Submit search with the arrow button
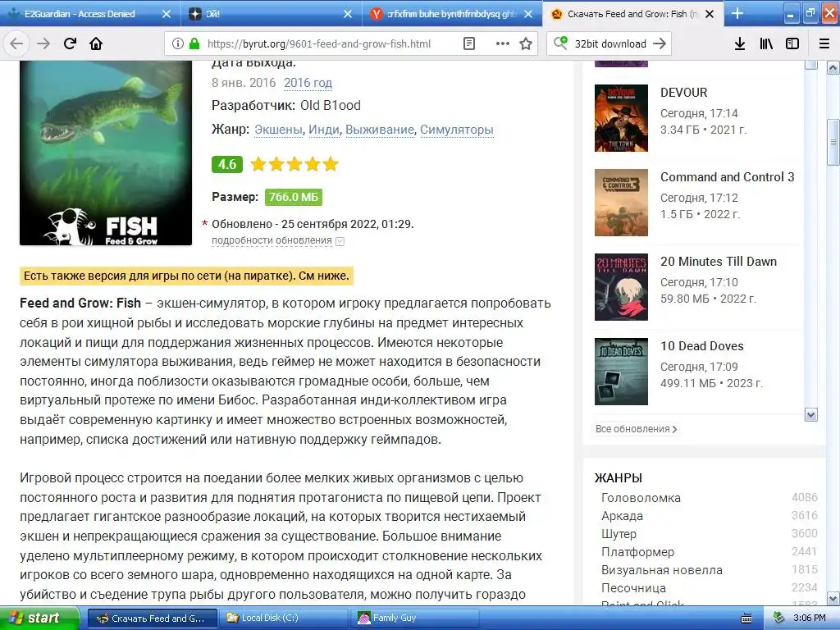Image resolution: width=840 pixels, height=630 pixels. pos(660,44)
